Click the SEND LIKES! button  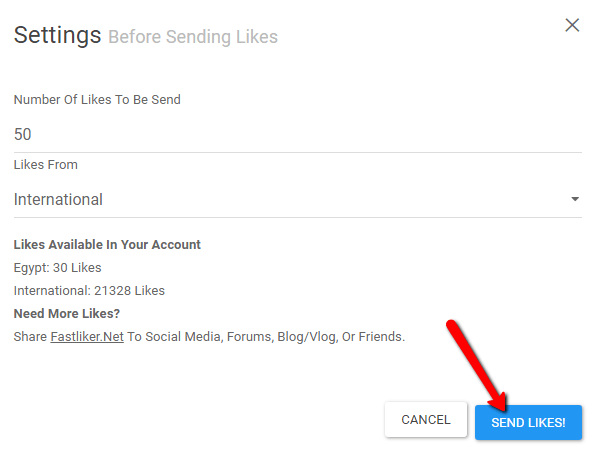point(528,422)
